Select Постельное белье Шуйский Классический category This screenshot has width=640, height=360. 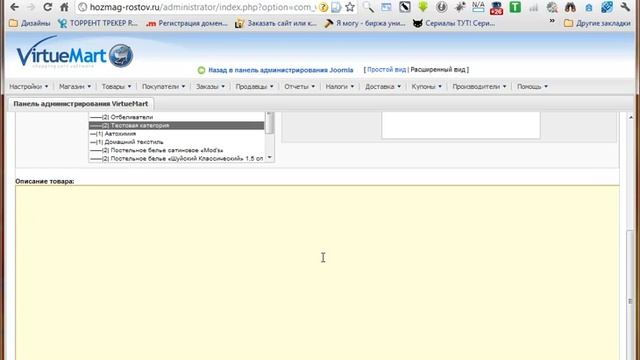[176, 158]
